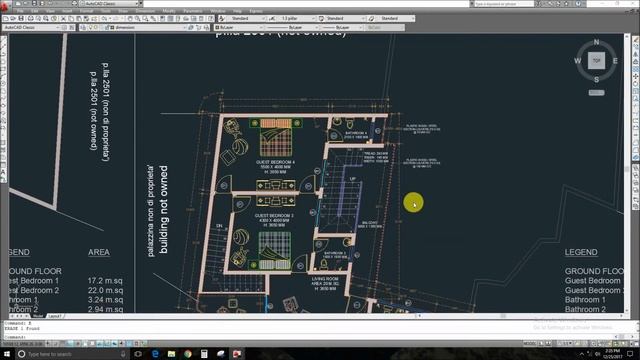Click the Undo arrow icon

click(104, 19)
